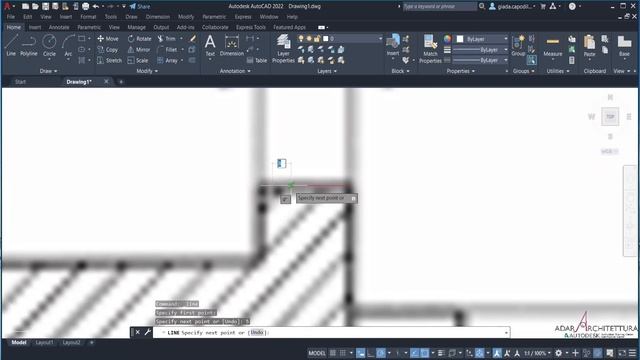Close the command line window
This screenshot has height=360, width=640.
(x=138, y=332)
